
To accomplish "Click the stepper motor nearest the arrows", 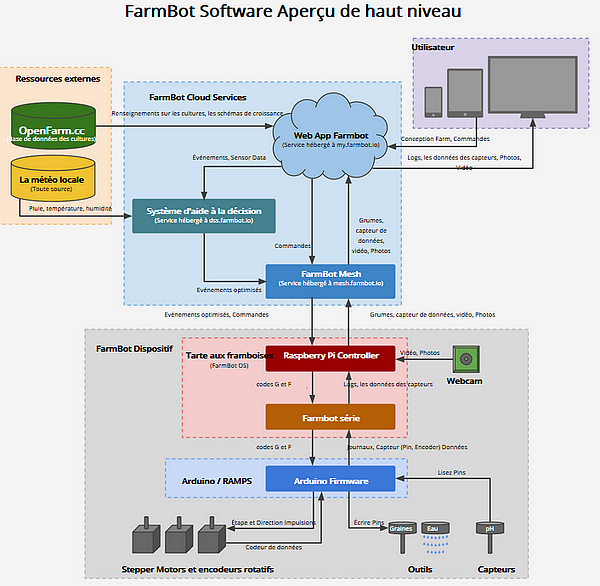I will tap(212, 535).
